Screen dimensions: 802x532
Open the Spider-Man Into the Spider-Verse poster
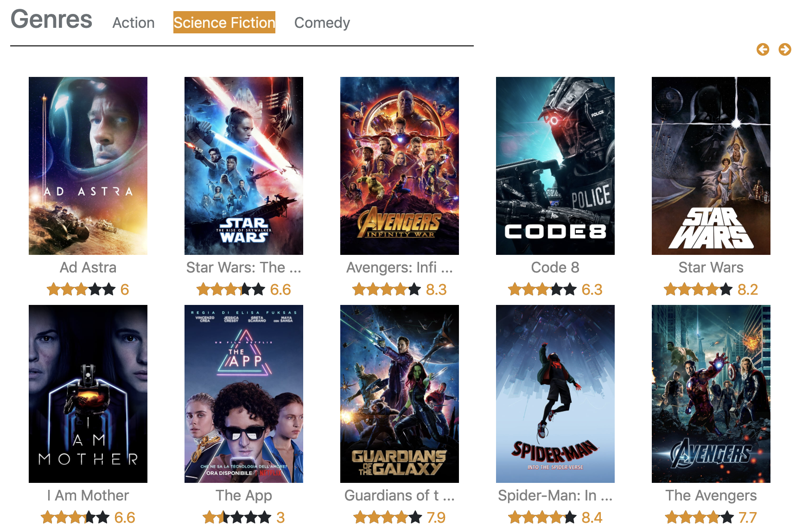tap(555, 394)
